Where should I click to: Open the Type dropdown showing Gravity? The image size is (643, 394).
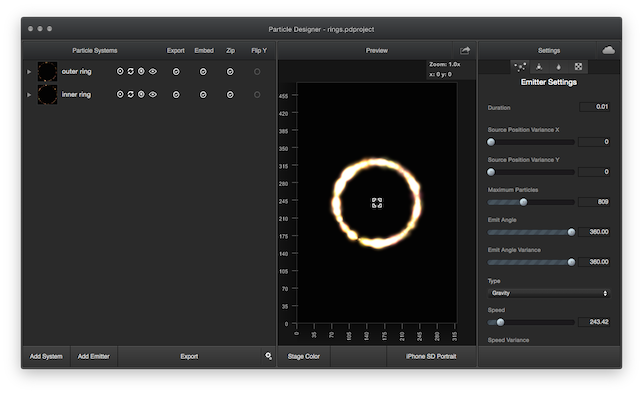tap(549, 293)
